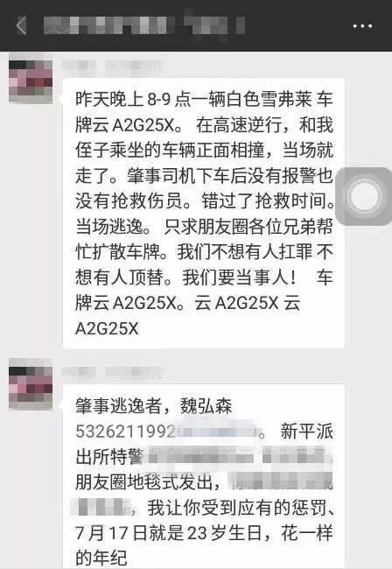Open the first sender's pixelated avatar
The image size is (392, 569).
[x=31, y=82]
